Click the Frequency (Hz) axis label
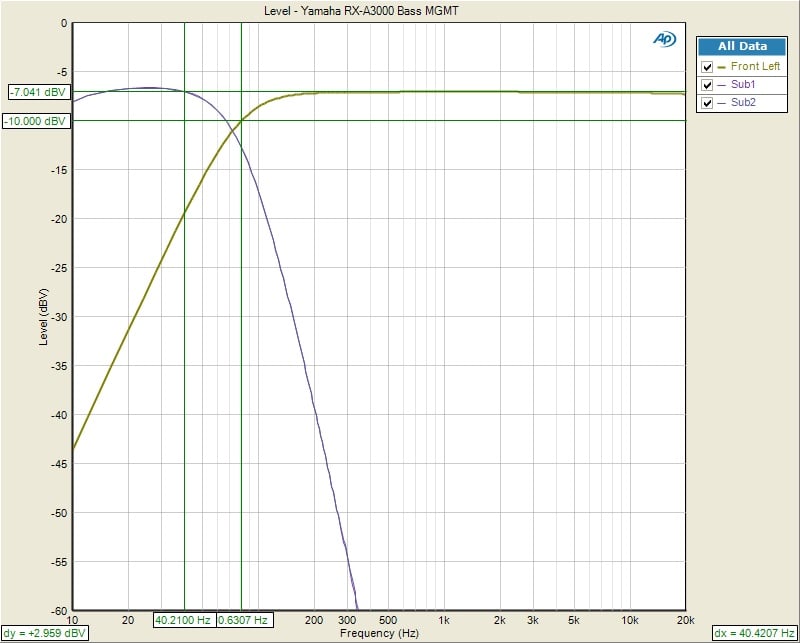 click(x=379, y=634)
